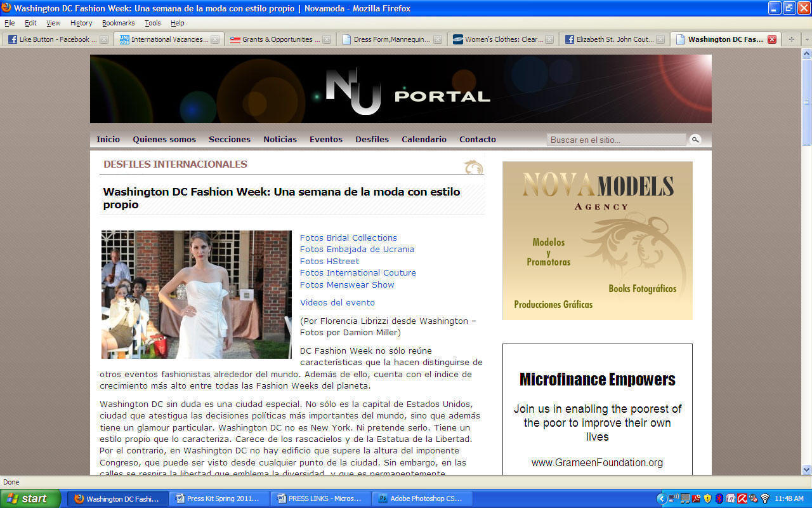Viewport: 812px width, 508px height.
Task: Go to Inicio in site navigation
Action: tap(108, 139)
